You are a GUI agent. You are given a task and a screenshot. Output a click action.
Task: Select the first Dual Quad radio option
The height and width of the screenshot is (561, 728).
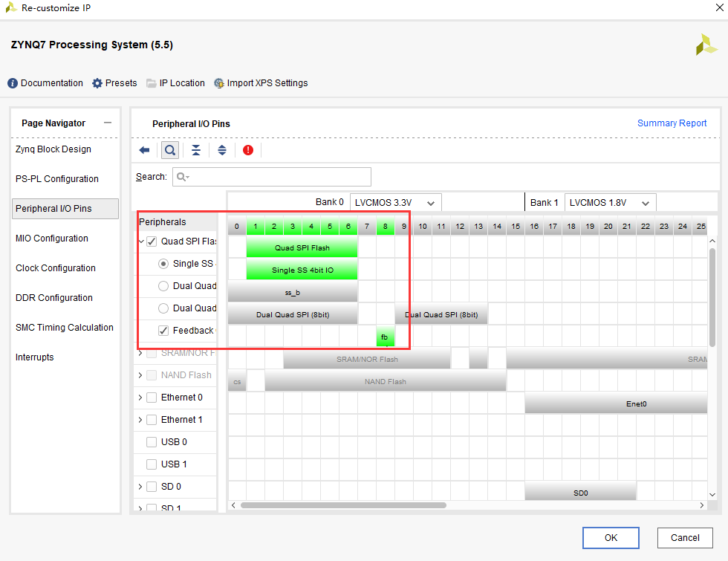(163, 286)
